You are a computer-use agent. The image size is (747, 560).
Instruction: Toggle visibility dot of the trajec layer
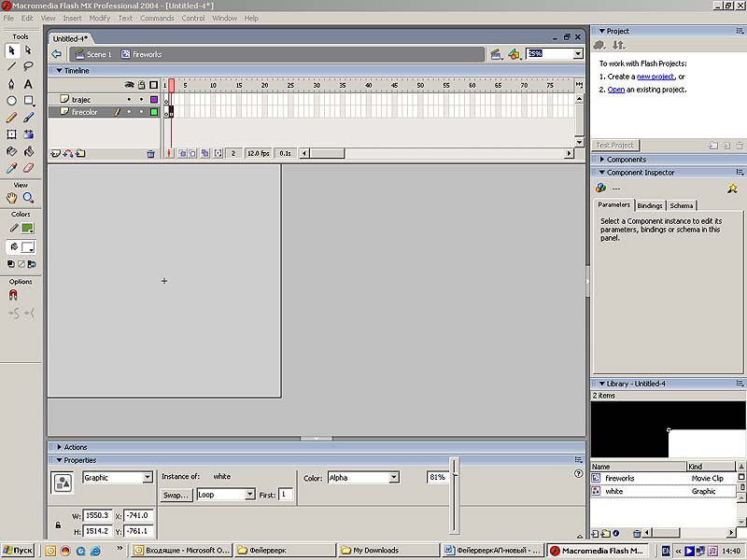coord(129,99)
